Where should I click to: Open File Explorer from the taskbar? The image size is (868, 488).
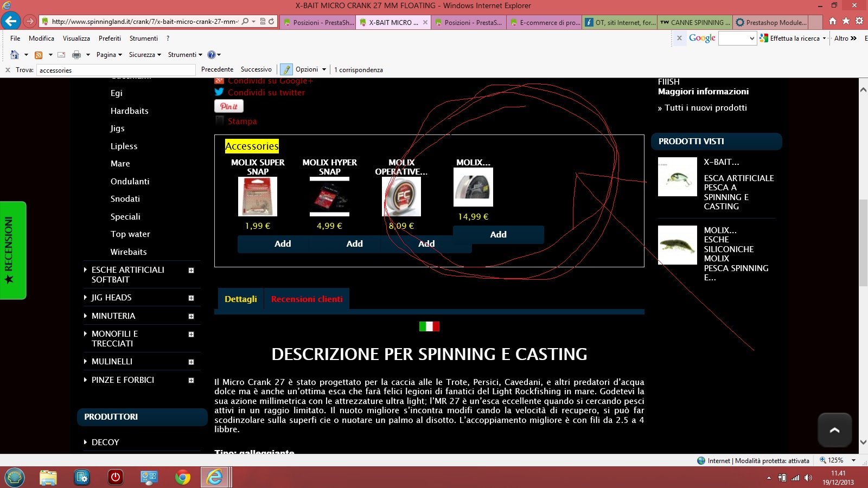coord(48,477)
